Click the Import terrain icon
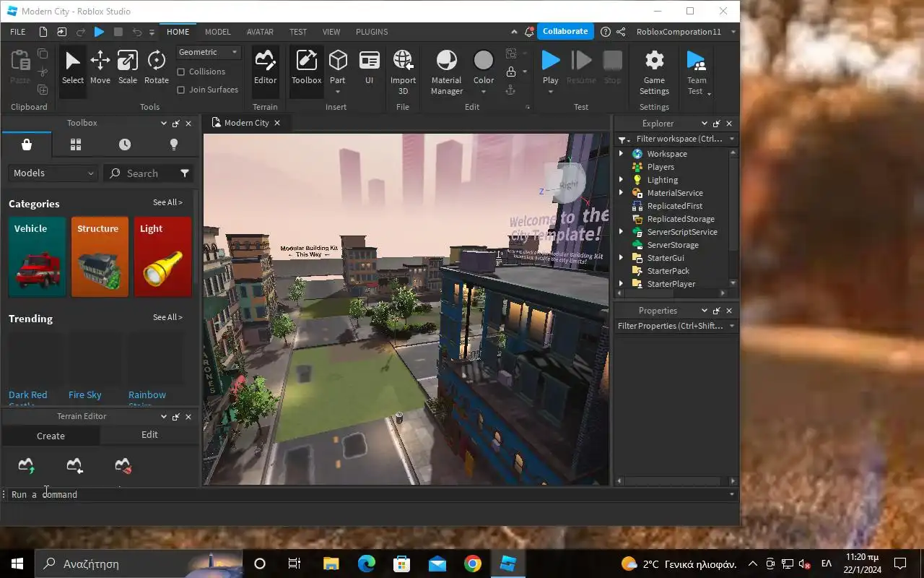 coord(74,466)
